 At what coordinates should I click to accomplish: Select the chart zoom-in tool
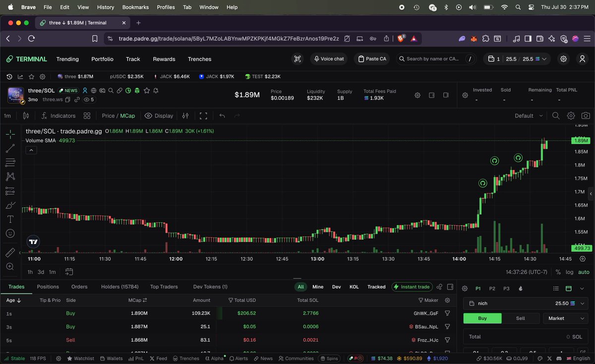10,267
